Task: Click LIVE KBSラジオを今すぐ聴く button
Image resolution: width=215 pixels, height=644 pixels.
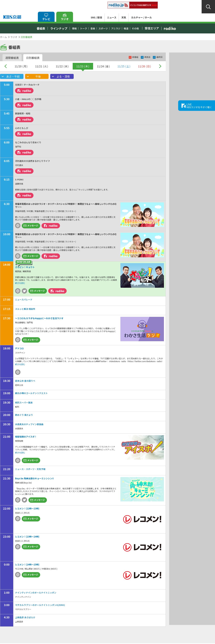Action: click(x=196, y=106)
